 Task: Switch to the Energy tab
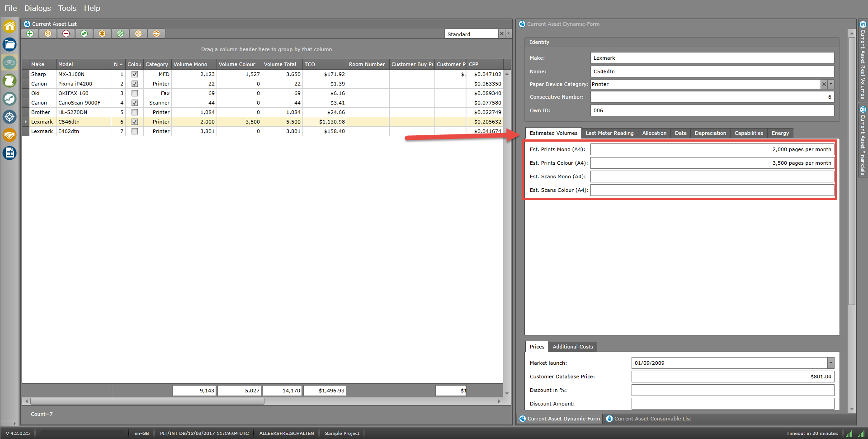tap(780, 133)
